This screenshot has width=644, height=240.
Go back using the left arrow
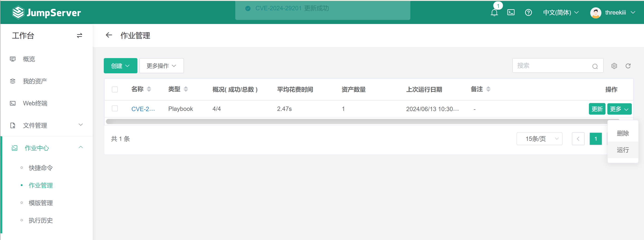click(x=109, y=35)
